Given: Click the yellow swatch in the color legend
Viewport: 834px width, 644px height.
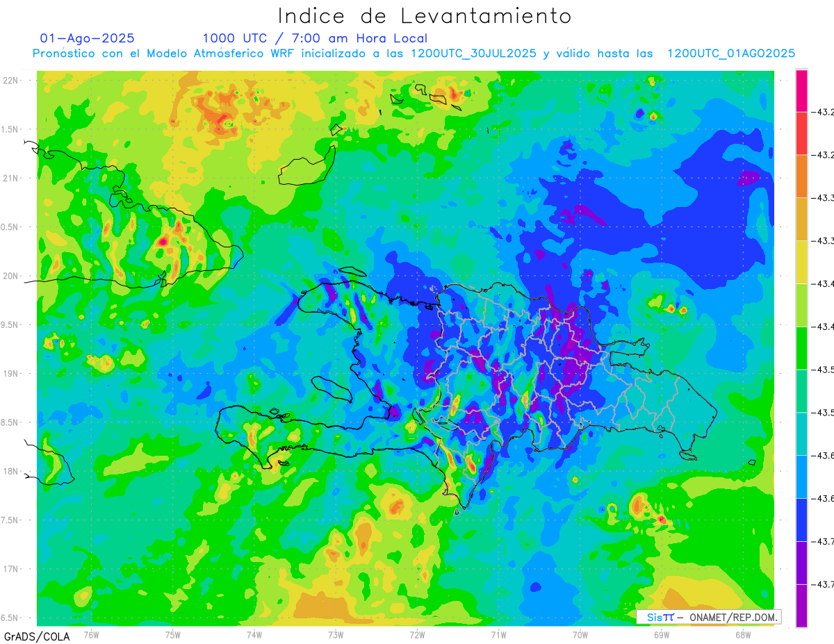Looking at the screenshot, I should click(801, 262).
